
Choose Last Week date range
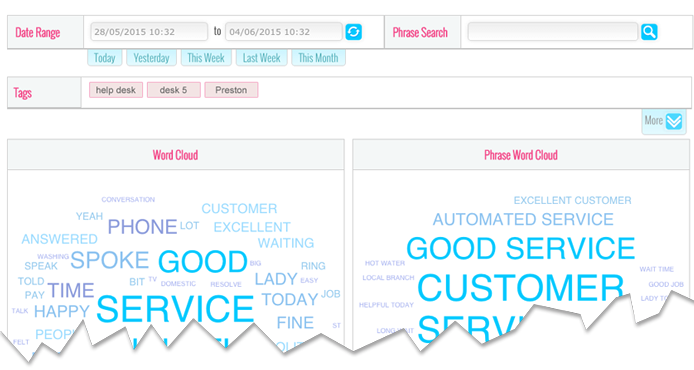[x=261, y=58]
